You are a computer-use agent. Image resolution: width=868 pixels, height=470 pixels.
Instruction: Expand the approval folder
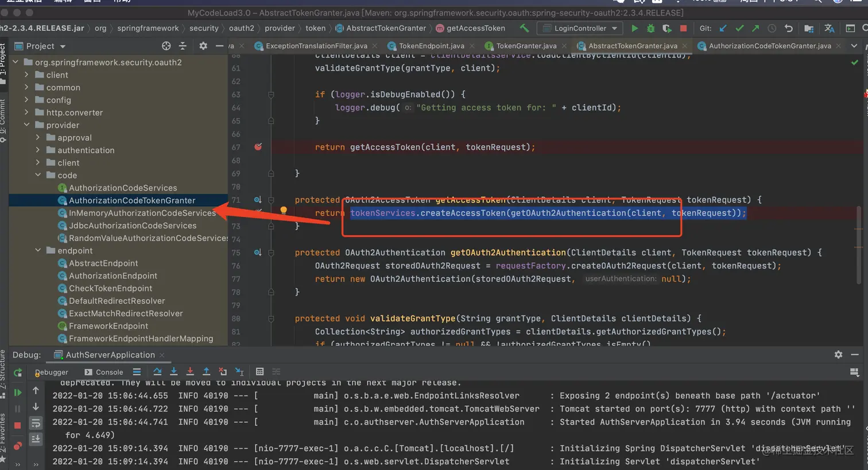tap(38, 138)
